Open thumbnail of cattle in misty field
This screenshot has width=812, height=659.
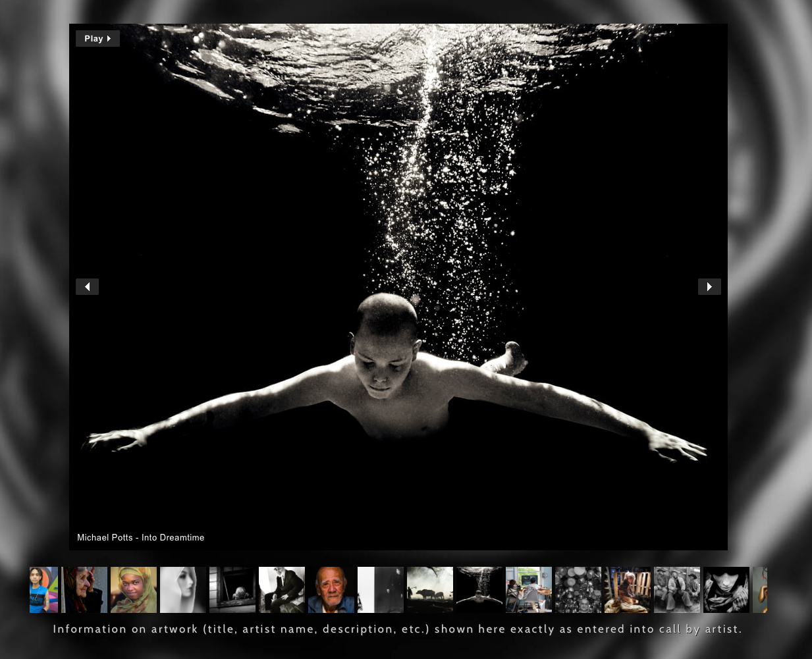pos(430,590)
